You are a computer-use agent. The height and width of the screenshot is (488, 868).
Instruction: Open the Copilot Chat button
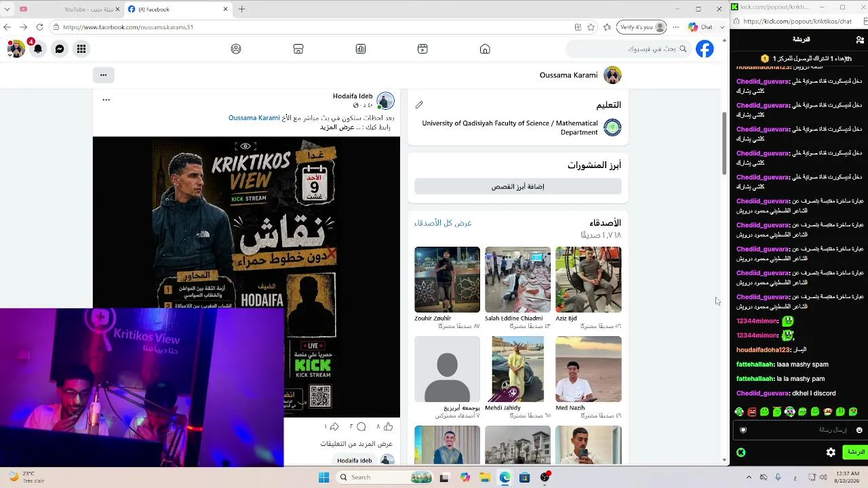coord(701,27)
